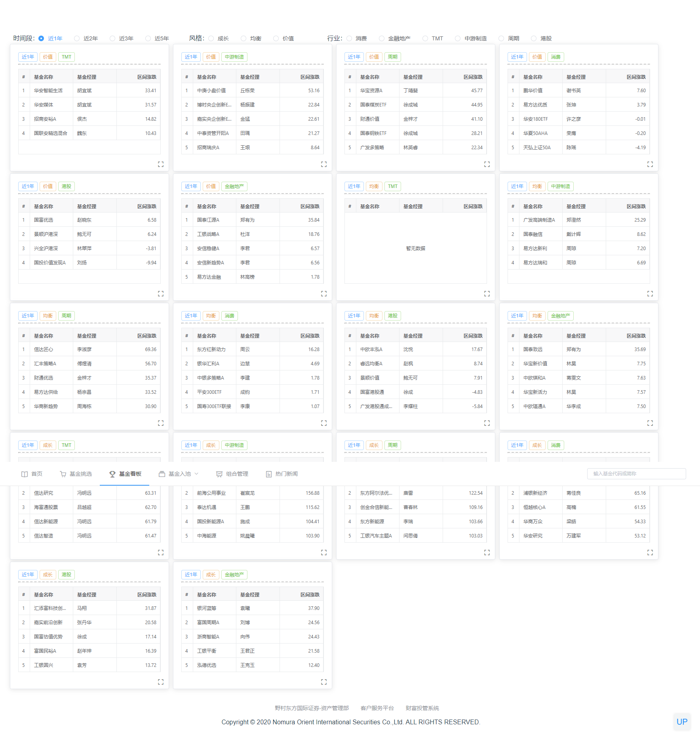Image resolution: width=700 pixels, height=733 pixels.
Task: Expand the 近1年 价值 周期 card fullscreen
Action: (487, 164)
